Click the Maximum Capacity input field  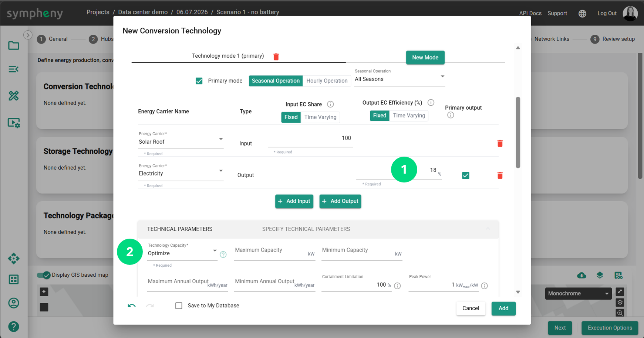(x=274, y=252)
